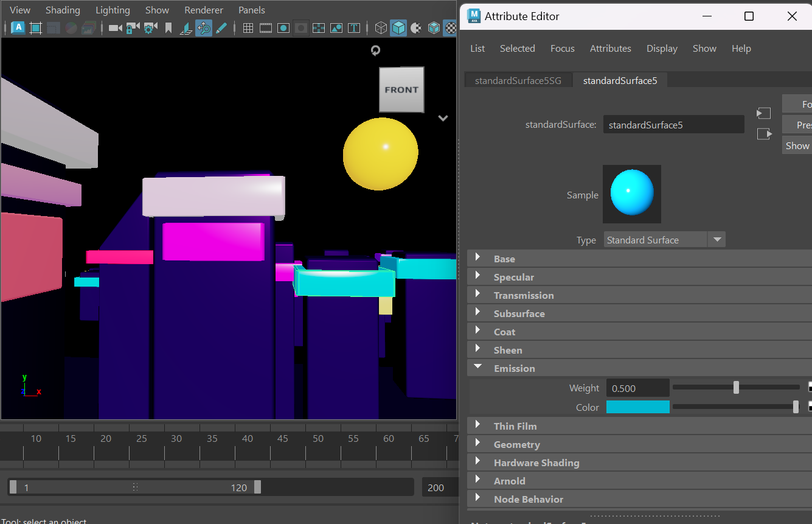The width and height of the screenshot is (812, 524).
Task: Open the chevron dropdown beside the view cube
Action: pos(443,118)
